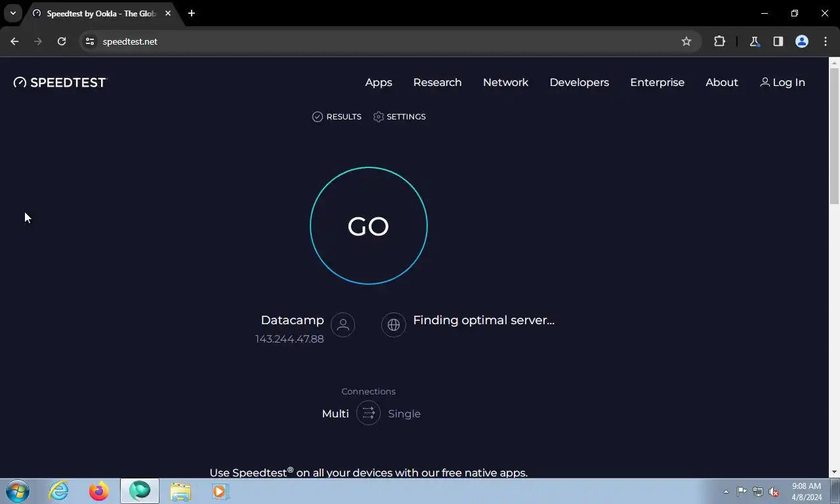Open the Extensions puzzle icon
The width and height of the screenshot is (840, 504).
(719, 41)
